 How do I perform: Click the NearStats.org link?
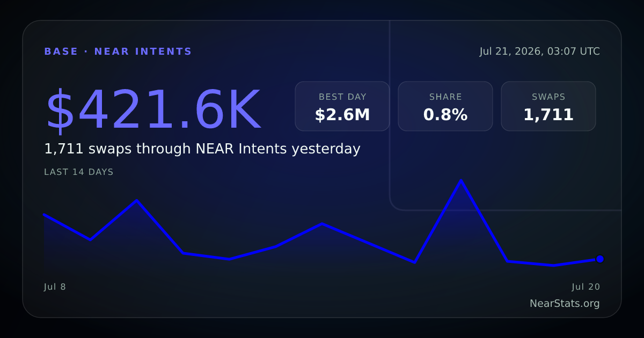click(565, 304)
